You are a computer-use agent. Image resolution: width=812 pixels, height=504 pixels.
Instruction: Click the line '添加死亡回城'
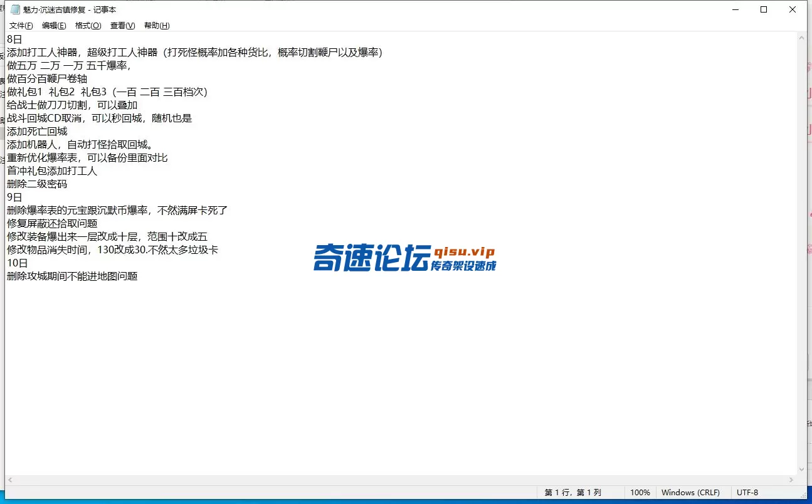[x=37, y=131]
